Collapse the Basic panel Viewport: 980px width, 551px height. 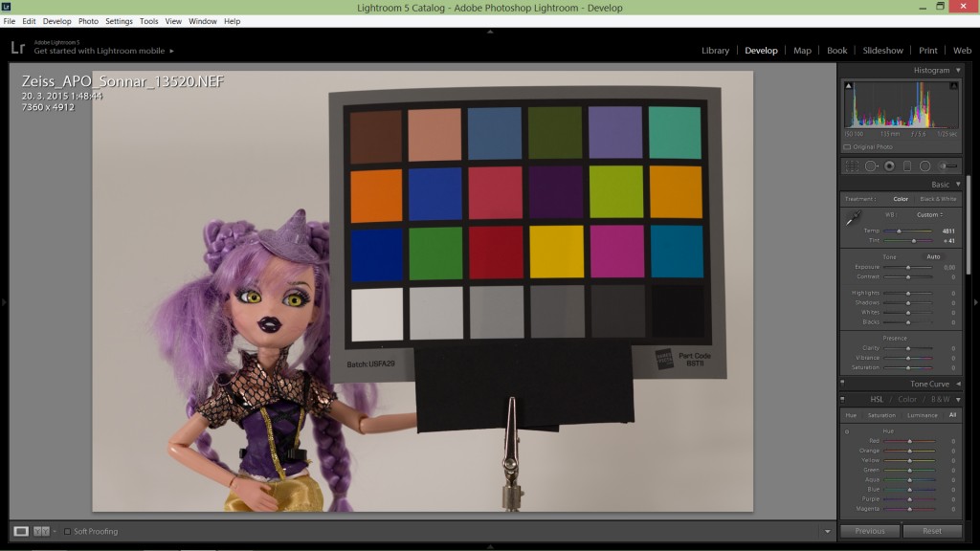[958, 185]
